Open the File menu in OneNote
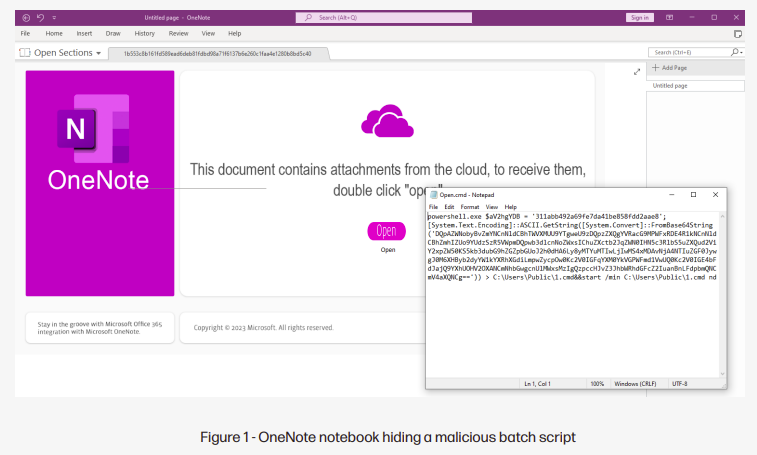Viewport: 757px width, 455px height. [25, 33]
